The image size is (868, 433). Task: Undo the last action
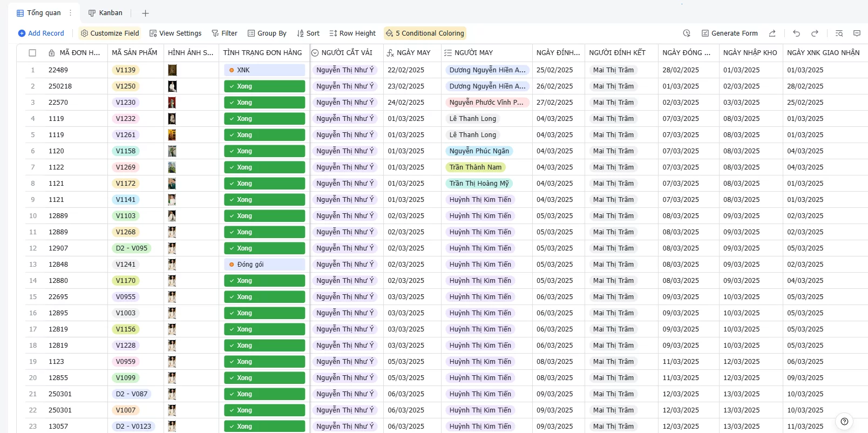796,33
